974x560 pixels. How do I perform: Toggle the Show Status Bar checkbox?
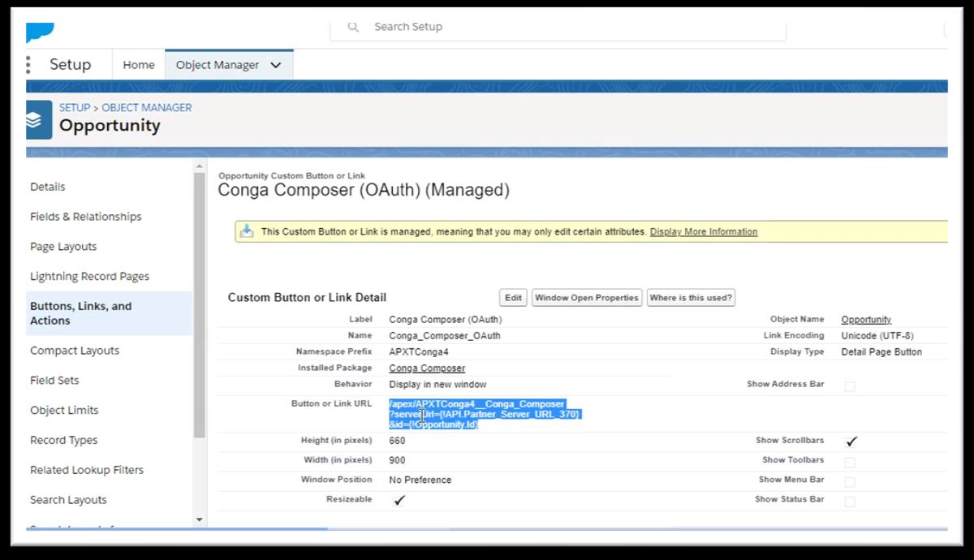[x=850, y=502]
